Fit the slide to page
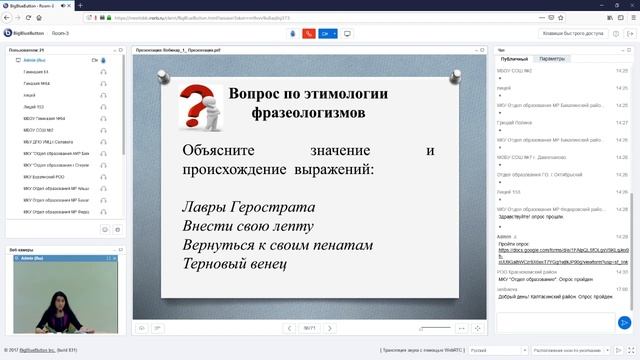Viewport: 640px width, 360px height. 478,328
